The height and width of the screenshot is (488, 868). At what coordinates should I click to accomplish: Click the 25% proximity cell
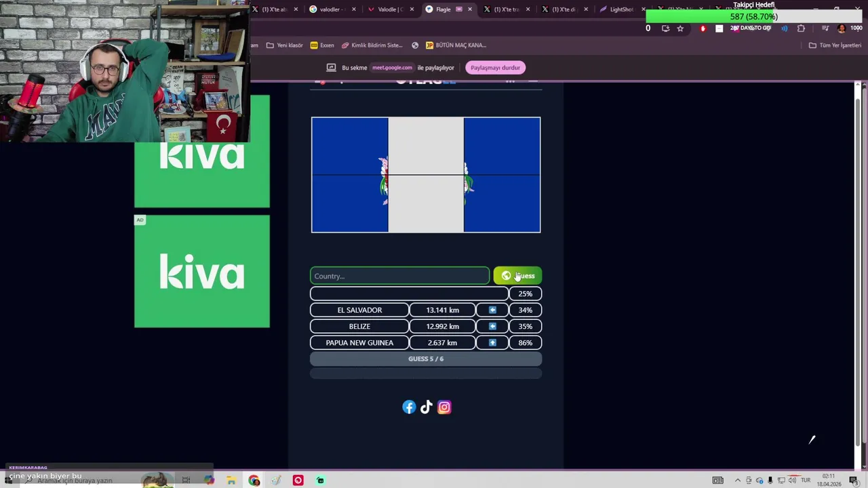(x=526, y=293)
